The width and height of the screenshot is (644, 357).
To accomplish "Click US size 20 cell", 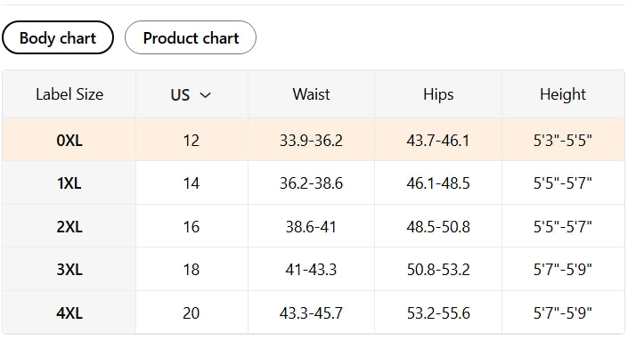I will [192, 312].
